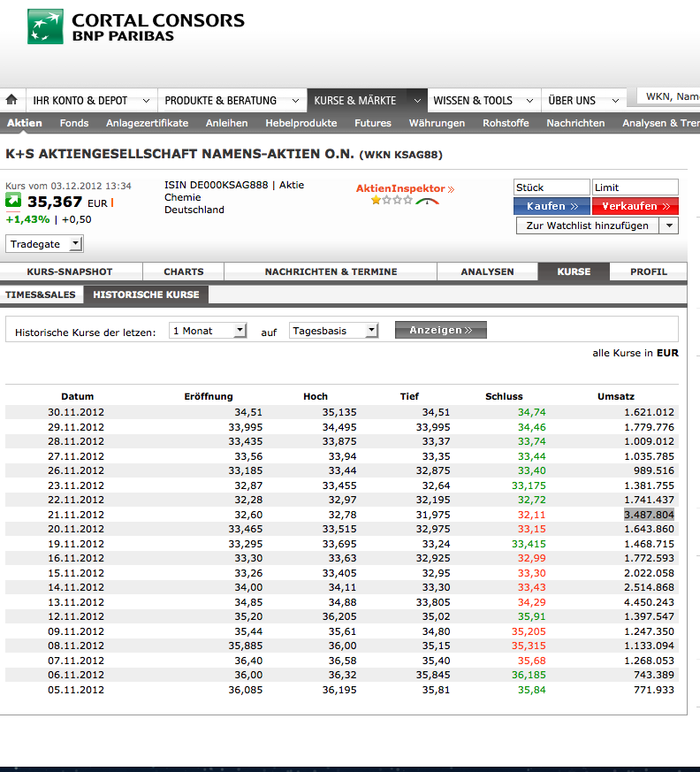The width and height of the screenshot is (700, 772).
Task: Click the highlighted 3.487.804 Umsatz value
Action: coord(649,515)
